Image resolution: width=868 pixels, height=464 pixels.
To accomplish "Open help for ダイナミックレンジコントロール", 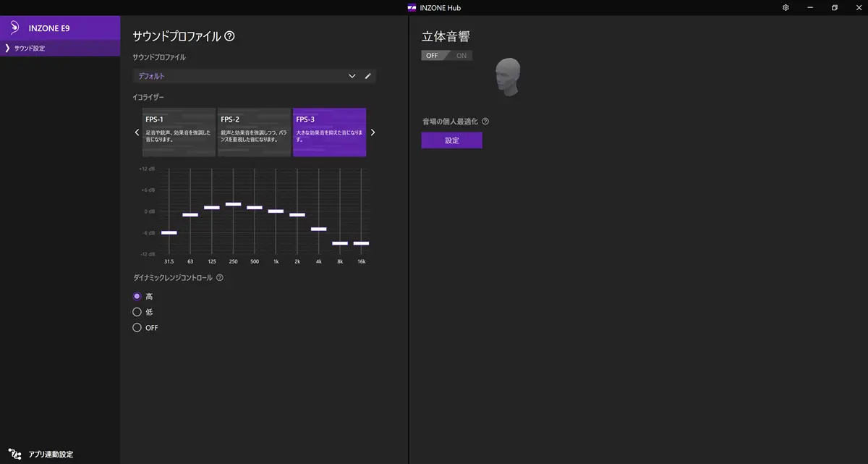I will (219, 277).
